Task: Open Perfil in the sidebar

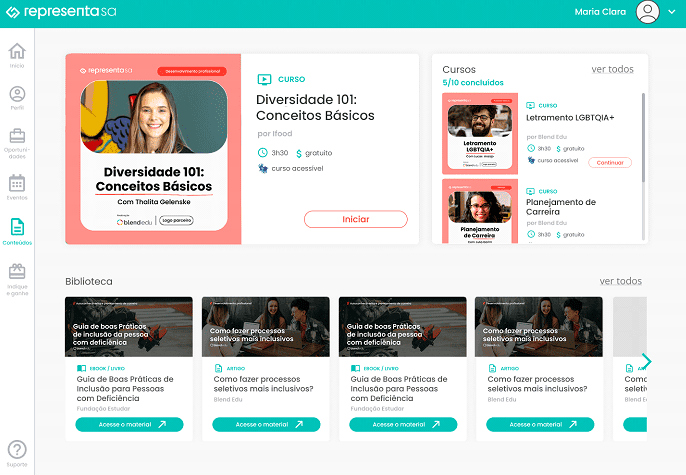Action: [x=17, y=98]
